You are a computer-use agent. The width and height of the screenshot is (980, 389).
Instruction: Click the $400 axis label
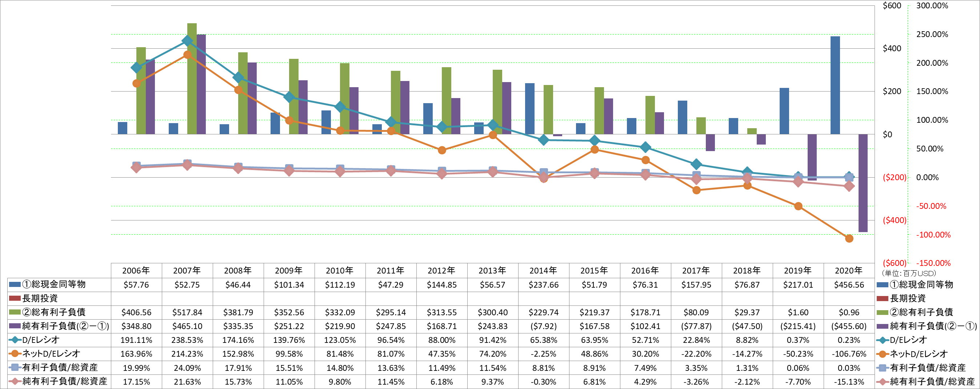click(892, 48)
